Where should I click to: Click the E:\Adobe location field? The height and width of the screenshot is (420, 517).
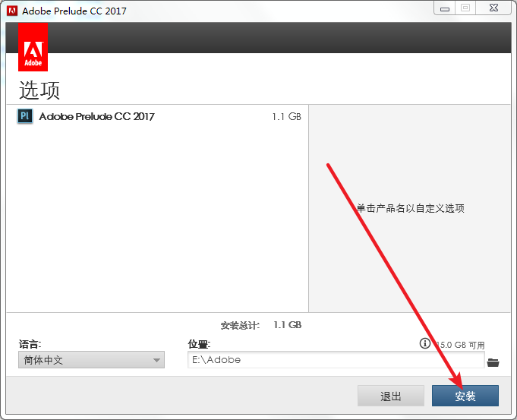coord(336,360)
